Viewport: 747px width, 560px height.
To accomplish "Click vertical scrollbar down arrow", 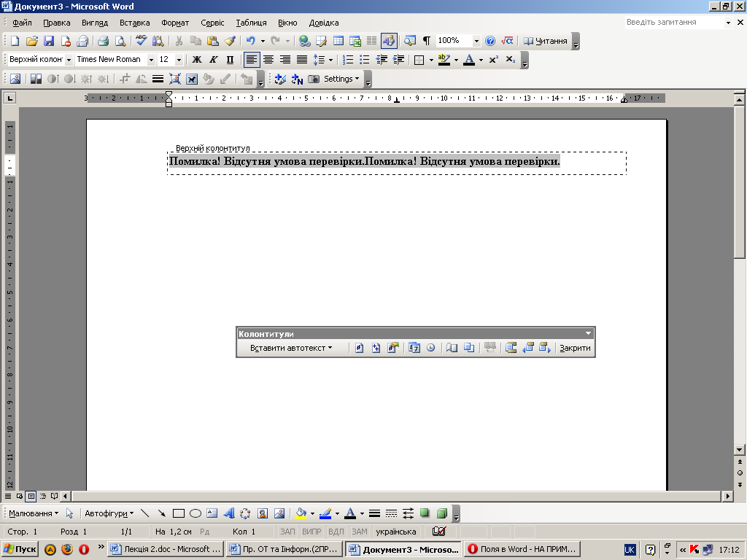I will [740, 449].
